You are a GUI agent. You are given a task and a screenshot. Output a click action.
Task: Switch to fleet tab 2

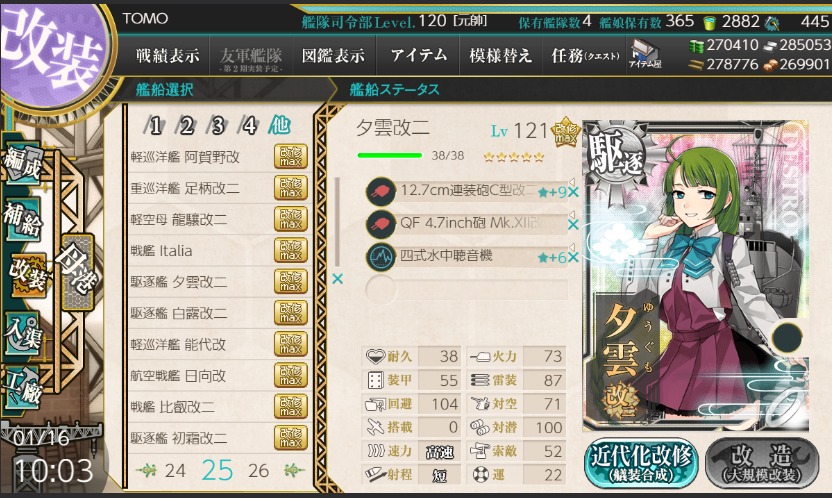click(186, 126)
